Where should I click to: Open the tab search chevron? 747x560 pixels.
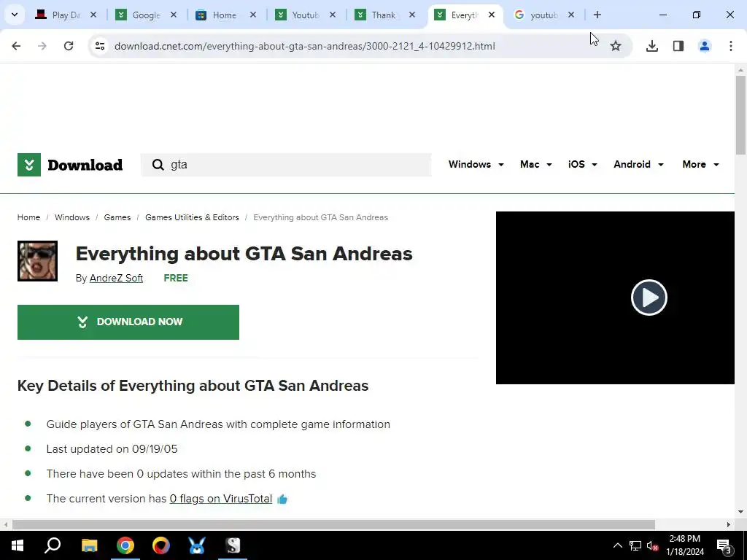click(15, 15)
